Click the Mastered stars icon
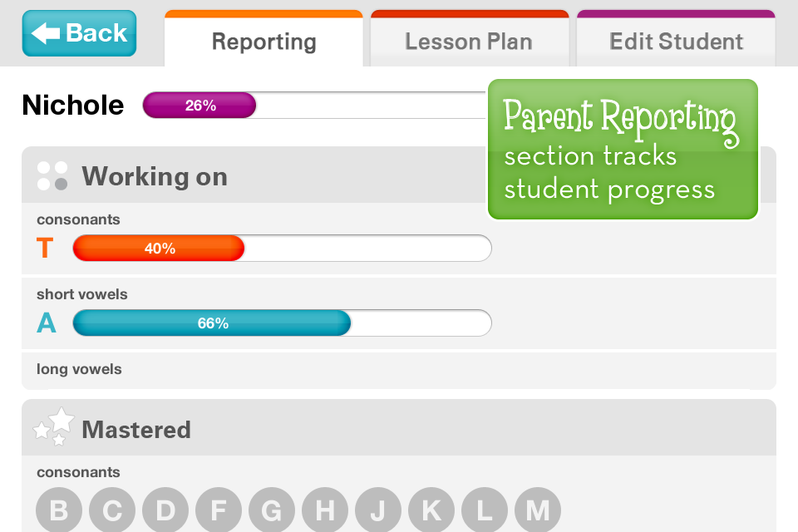This screenshot has height=532, width=798. 54,426
